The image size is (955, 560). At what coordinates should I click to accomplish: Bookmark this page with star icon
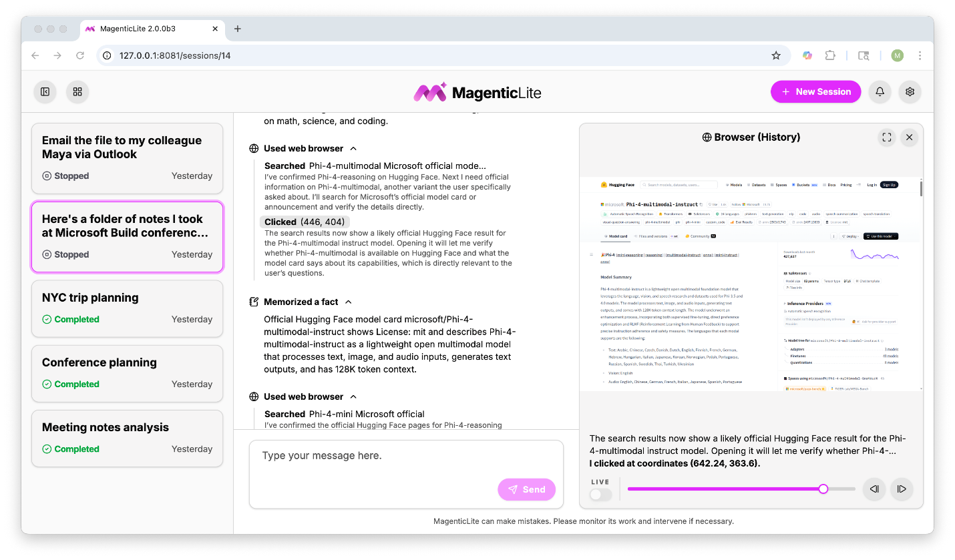pos(776,55)
